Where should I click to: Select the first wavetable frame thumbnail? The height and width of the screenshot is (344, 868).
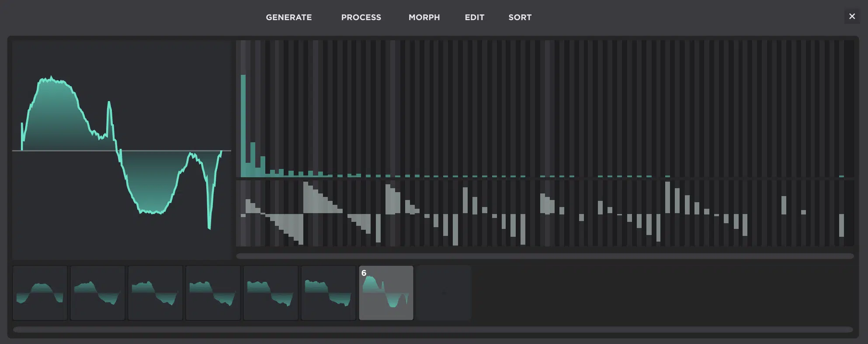click(x=40, y=293)
